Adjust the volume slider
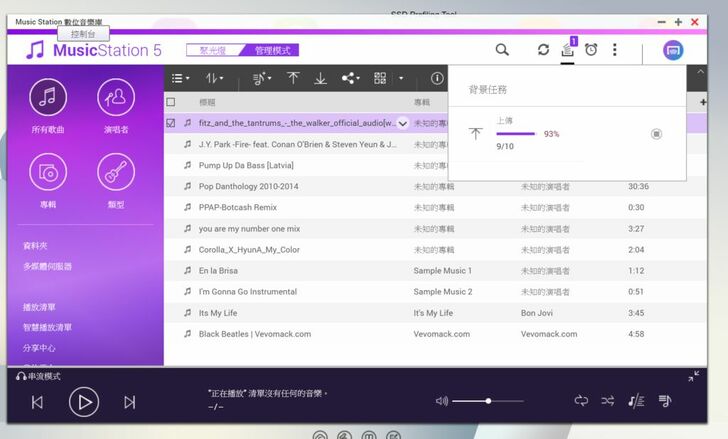The height and width of the screenshot is (439, 728). (x=488, y=401)
